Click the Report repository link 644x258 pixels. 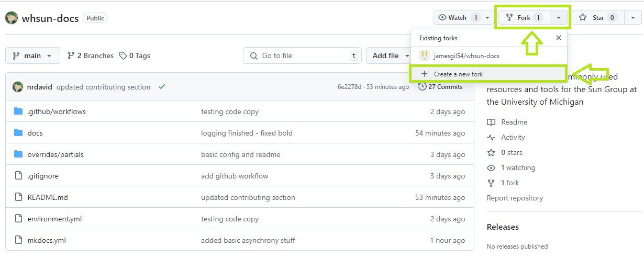pyautogui.click(x=515, y=198)
